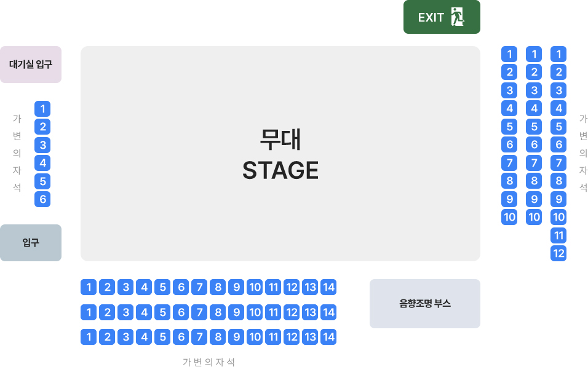Select seat 1 in right column nearest stage
This screenshot has height=367, width=588.
(509, 54)
